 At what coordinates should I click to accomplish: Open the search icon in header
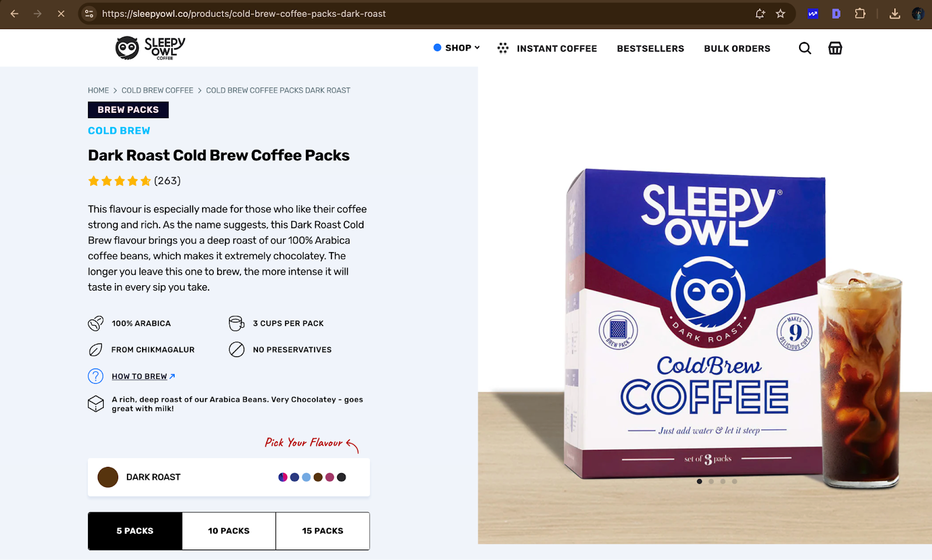804,48
